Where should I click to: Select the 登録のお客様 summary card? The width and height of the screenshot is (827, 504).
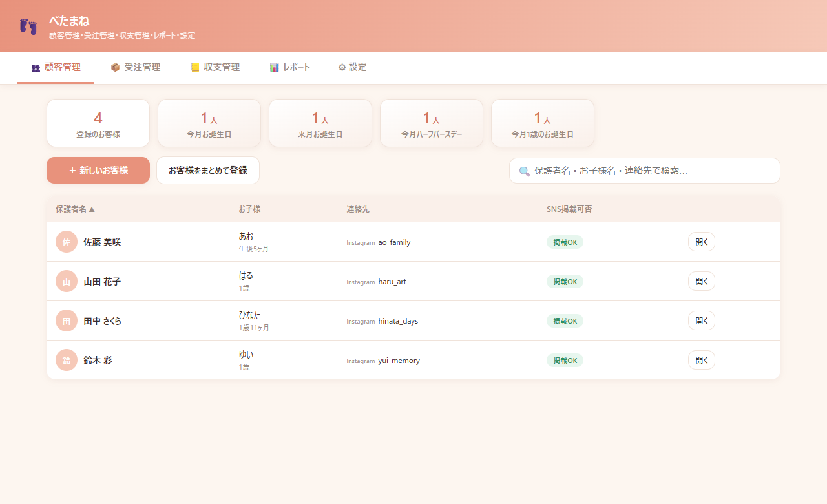click(x=98, y=123)
